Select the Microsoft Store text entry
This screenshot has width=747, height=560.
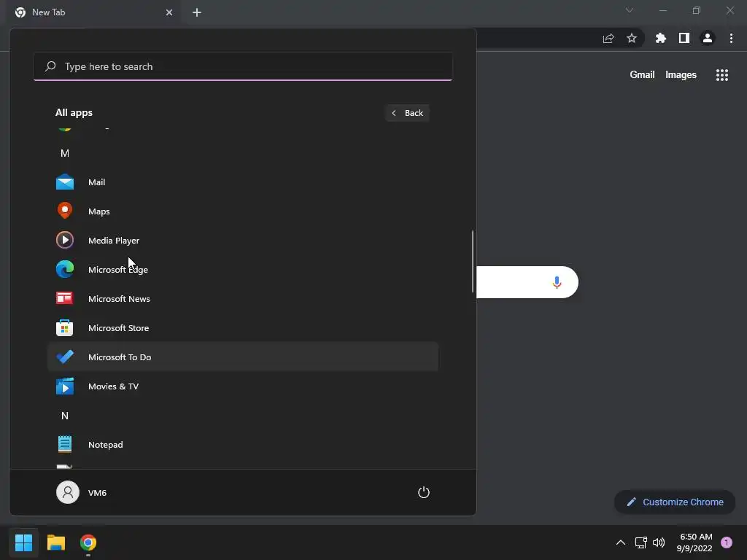[x=119, y=328]
